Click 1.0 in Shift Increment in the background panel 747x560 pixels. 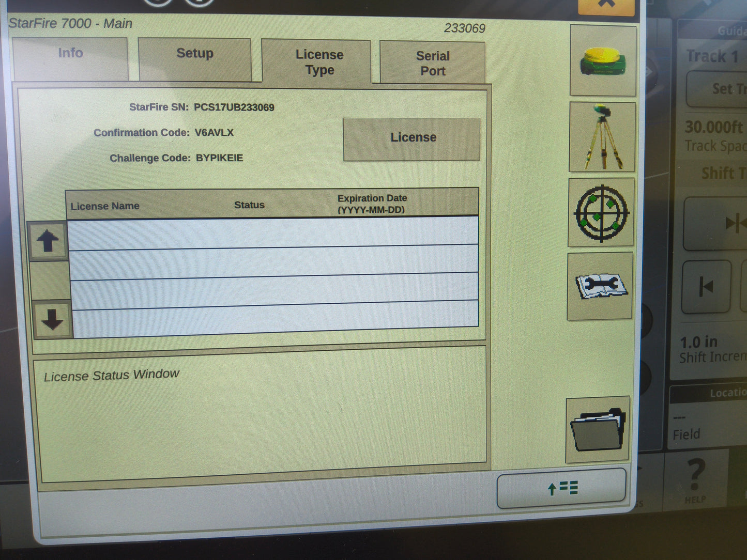[713, 350]
